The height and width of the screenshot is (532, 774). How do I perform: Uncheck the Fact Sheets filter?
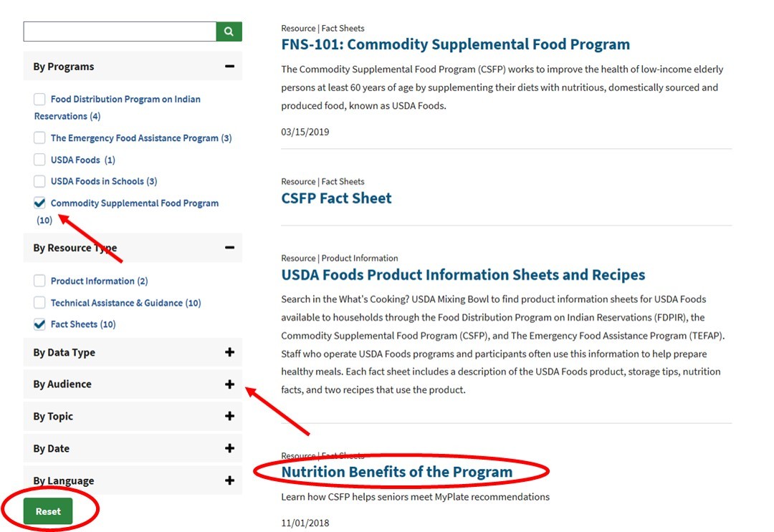39,324
